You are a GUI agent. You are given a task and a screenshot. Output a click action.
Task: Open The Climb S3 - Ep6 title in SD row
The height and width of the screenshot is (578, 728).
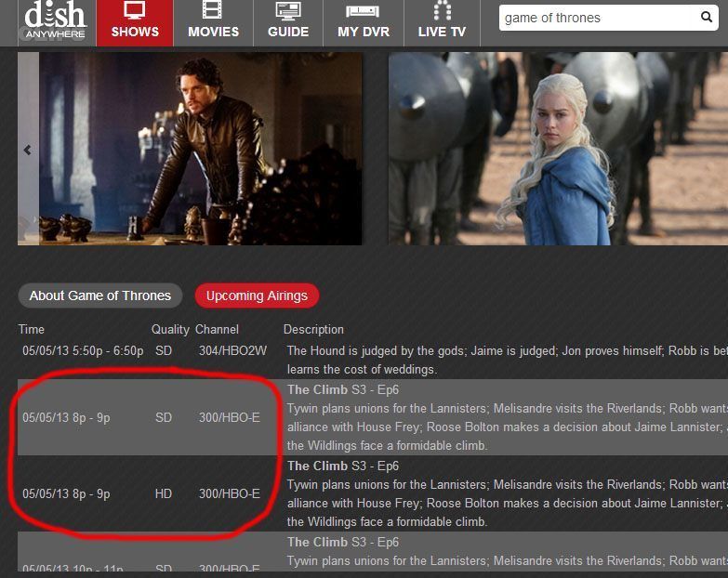tap(343, 389)
